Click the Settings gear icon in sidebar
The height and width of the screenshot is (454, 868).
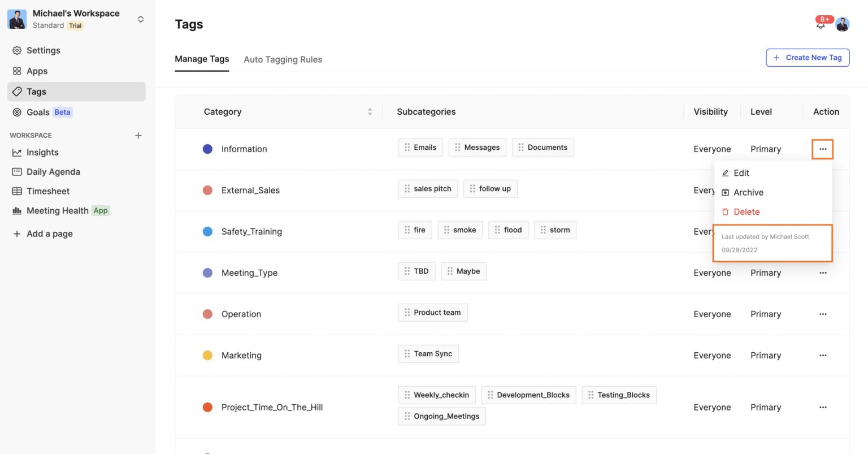click(x=17, y=50)
